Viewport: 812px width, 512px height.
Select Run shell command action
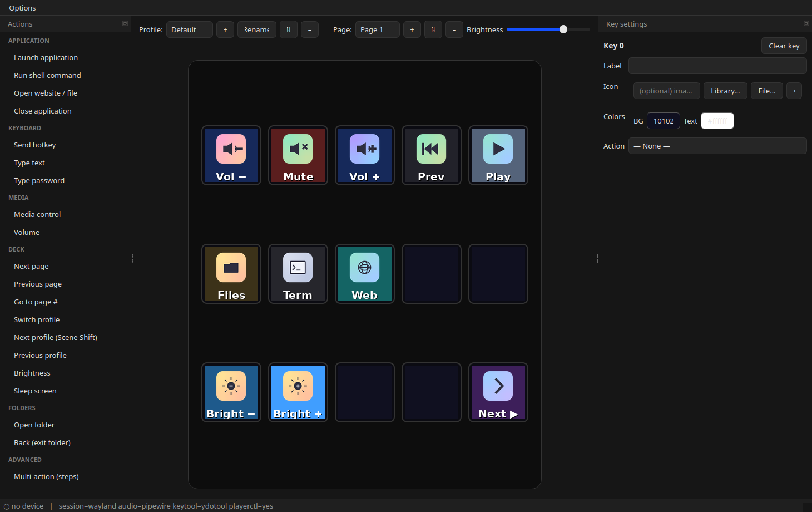pos(66,75)
